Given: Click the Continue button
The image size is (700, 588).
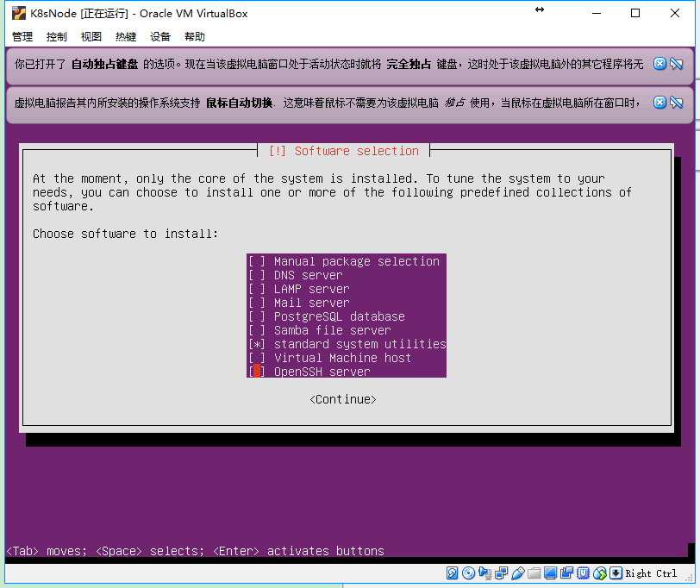Looking at the screenshot, I should point(343,399).
